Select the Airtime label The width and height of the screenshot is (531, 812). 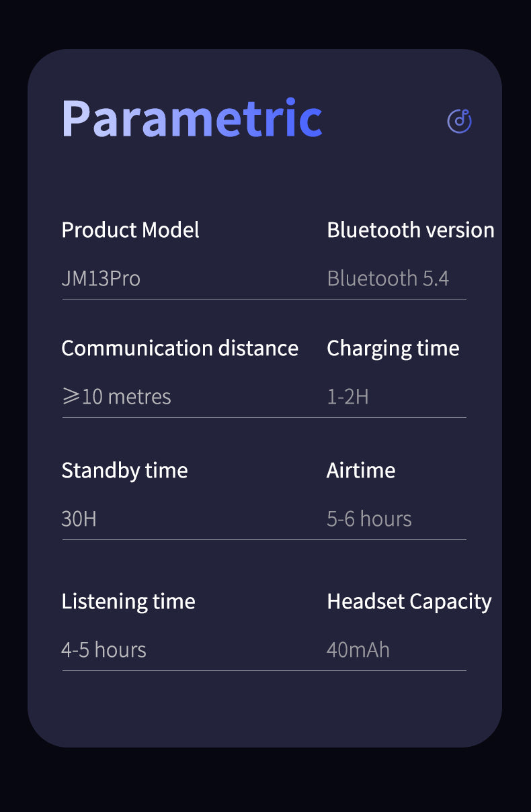pyautogui.click(x=361, y=470)
